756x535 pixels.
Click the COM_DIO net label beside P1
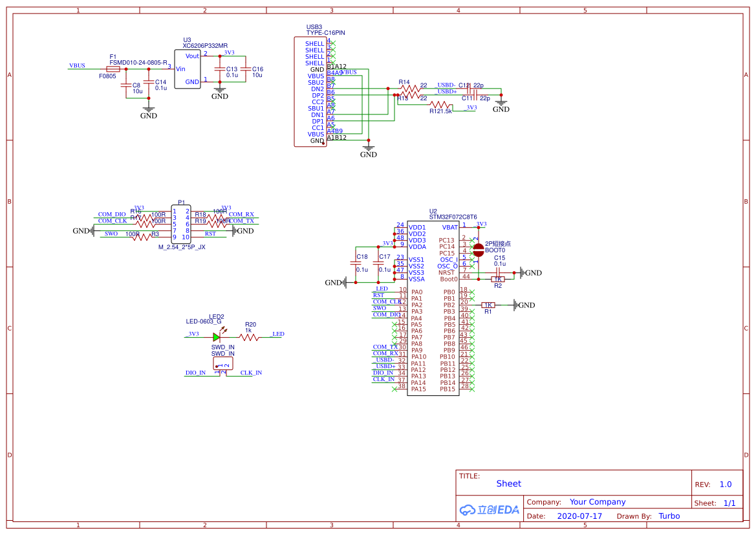[x=112, y=214]
